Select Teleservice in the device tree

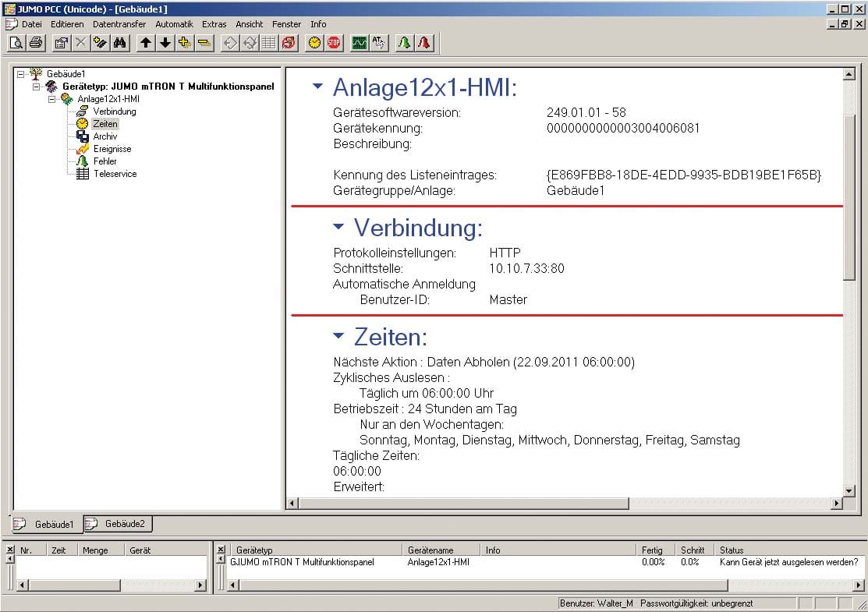117,173
